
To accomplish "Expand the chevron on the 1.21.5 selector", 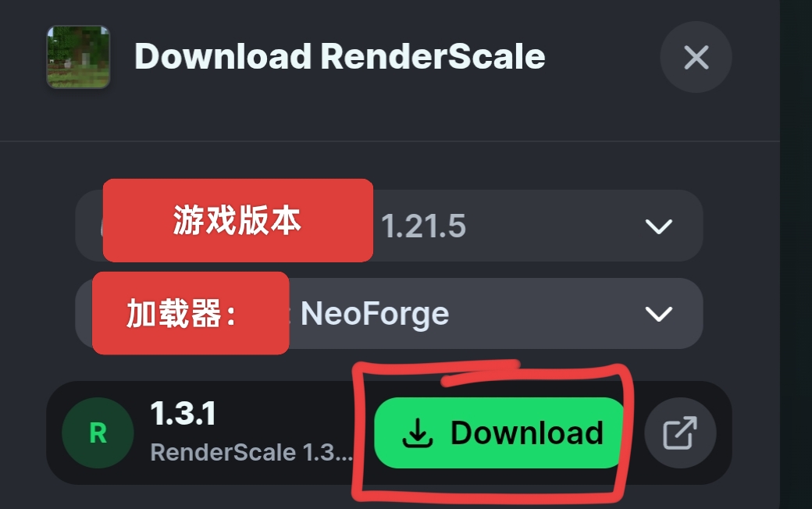I will pyautogui.click(x=658, y=226).
